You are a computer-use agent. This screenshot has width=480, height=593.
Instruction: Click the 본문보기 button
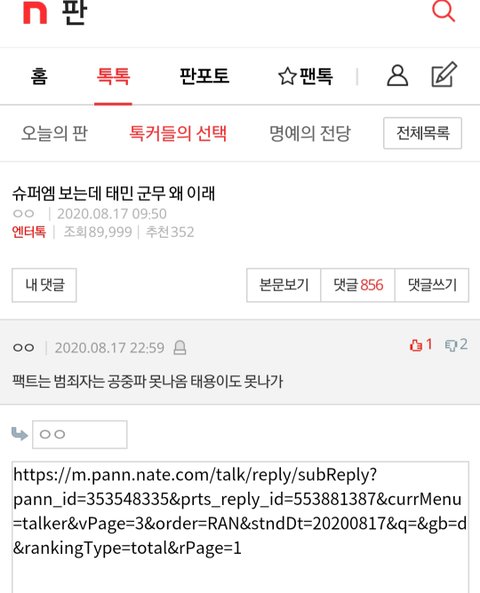tap(284, 285)
